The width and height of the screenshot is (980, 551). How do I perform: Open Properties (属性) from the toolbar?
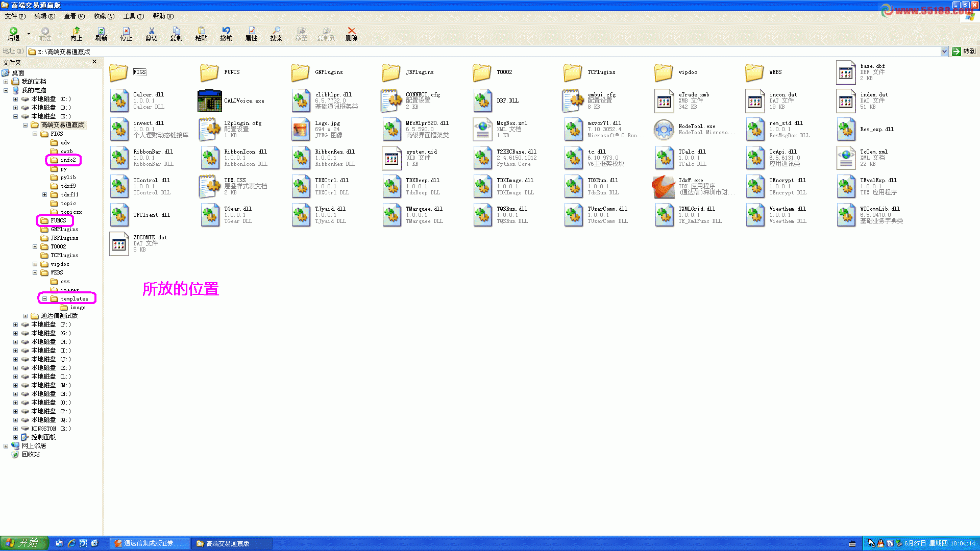coord(252,34)
